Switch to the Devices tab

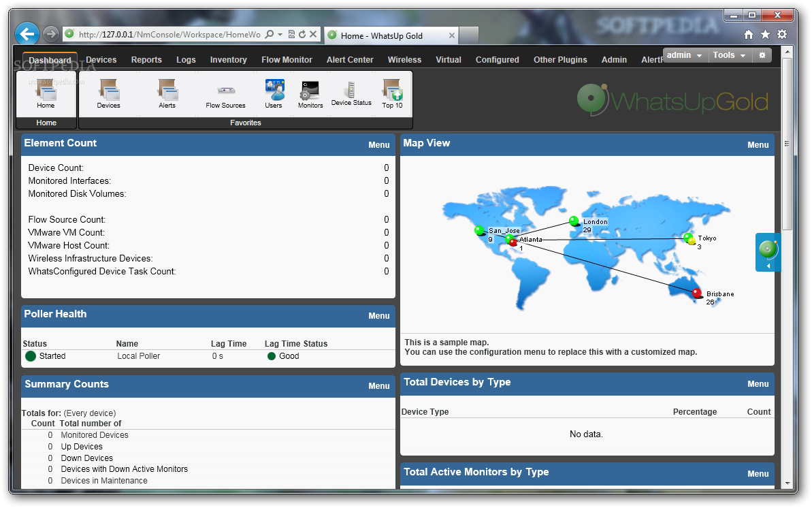coord(101,60)
